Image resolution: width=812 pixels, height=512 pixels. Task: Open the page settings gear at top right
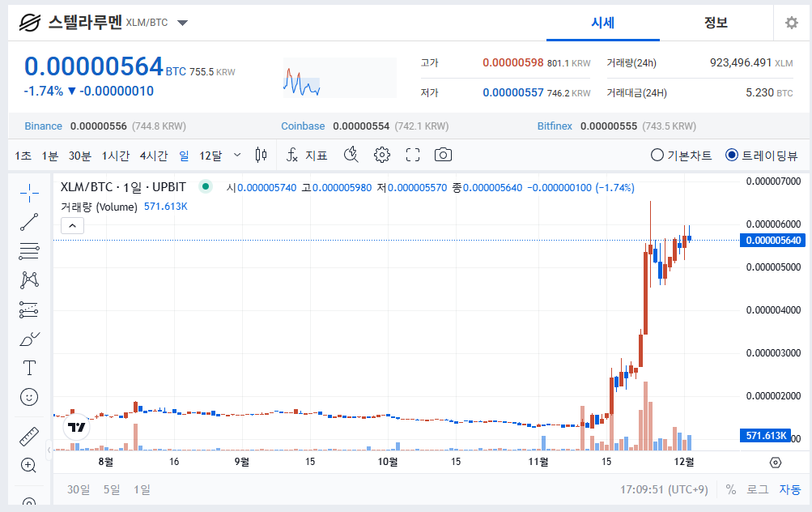(x=791, y=23)
